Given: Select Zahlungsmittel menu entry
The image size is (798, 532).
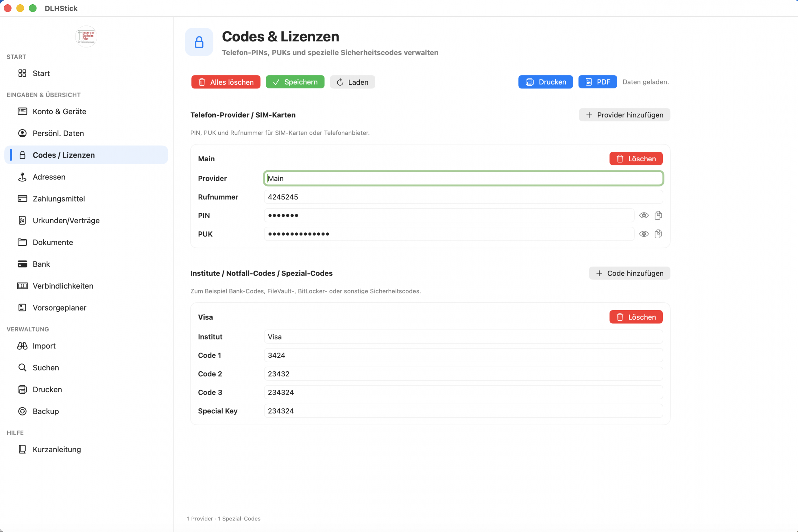Looking at the screenshot, I should pyautogui.click(x=58, y=199).
